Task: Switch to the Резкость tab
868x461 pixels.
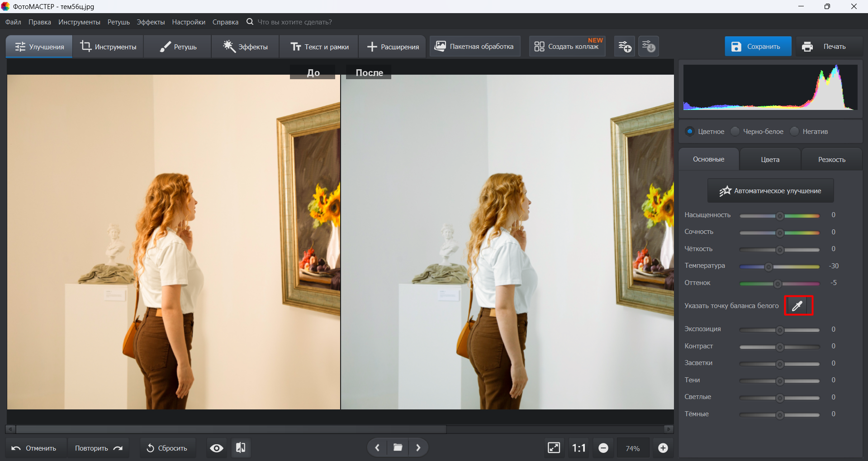Action: tap(831, 160)
